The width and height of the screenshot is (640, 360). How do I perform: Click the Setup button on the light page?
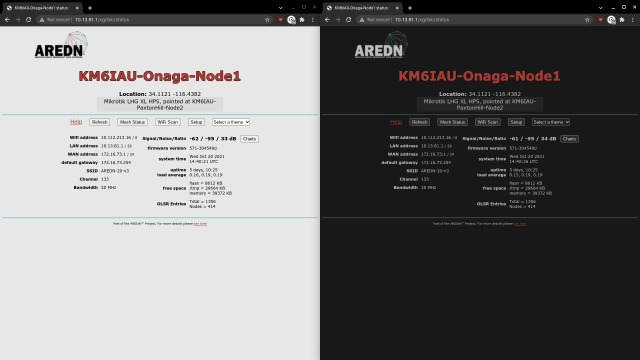(x=196, y=122)
